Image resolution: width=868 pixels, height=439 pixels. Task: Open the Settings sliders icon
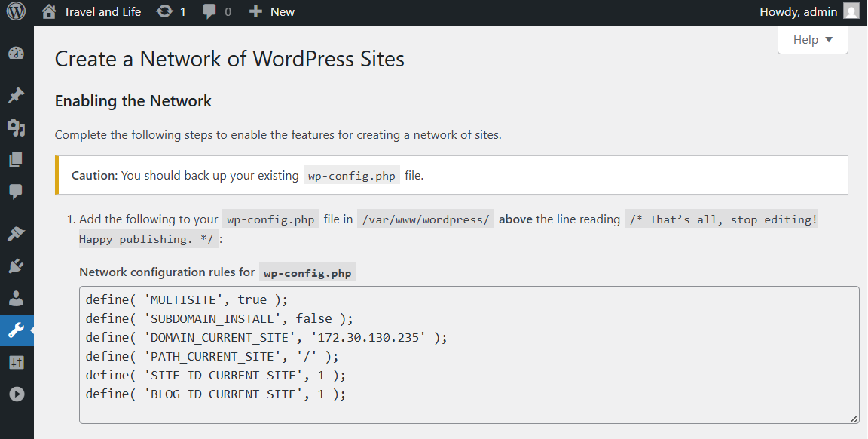[17, 362]
